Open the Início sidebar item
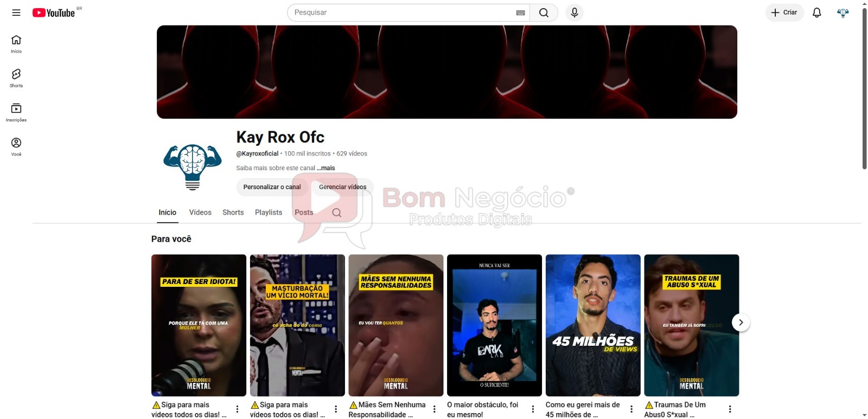The height and width of the screenshot is (419, 868). tap(16, 44)
